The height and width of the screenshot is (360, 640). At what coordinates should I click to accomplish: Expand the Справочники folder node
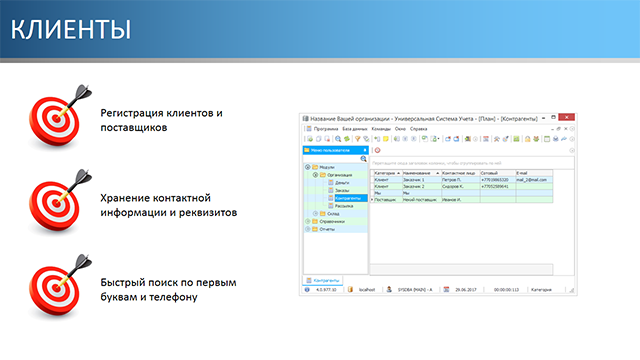point(307,221)
